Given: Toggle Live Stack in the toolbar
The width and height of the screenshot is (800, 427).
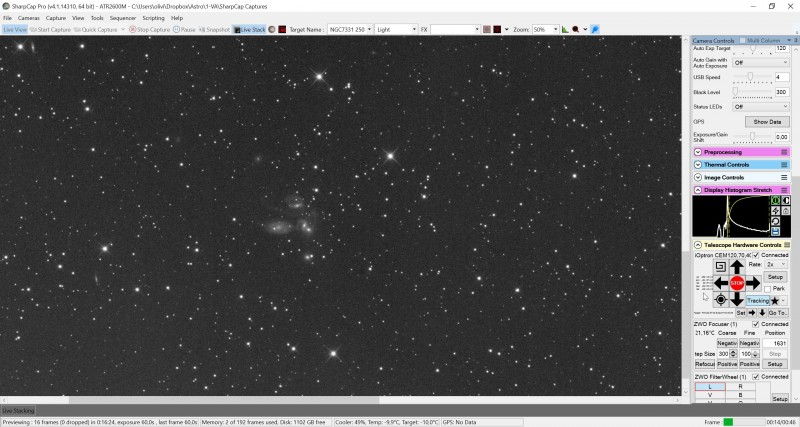Looking at the screenshot, I should click(x=249, y=30).
